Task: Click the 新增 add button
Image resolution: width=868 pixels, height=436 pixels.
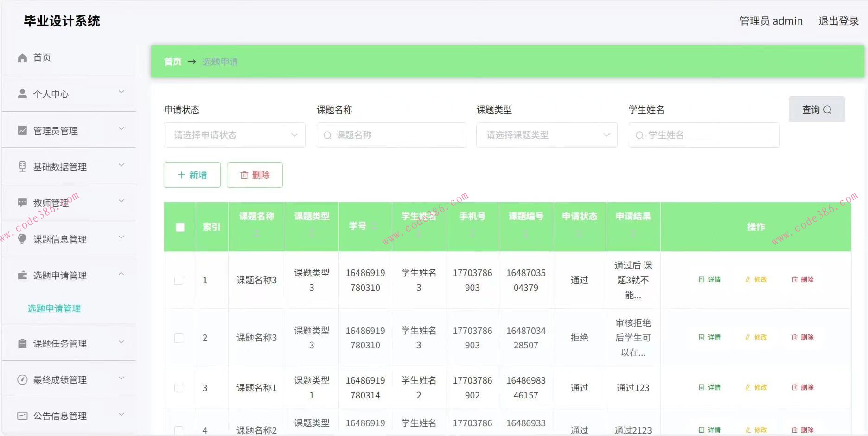Action: tap(192, 175)
